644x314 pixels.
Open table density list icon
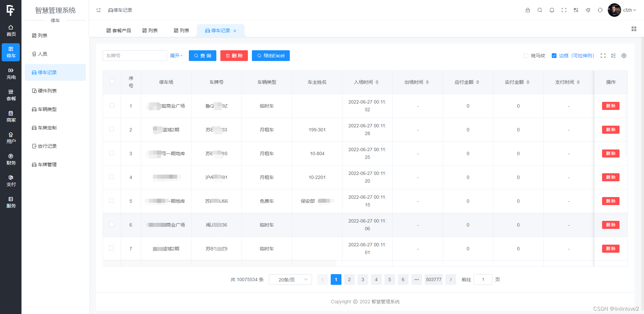click(x=613, y=56)
